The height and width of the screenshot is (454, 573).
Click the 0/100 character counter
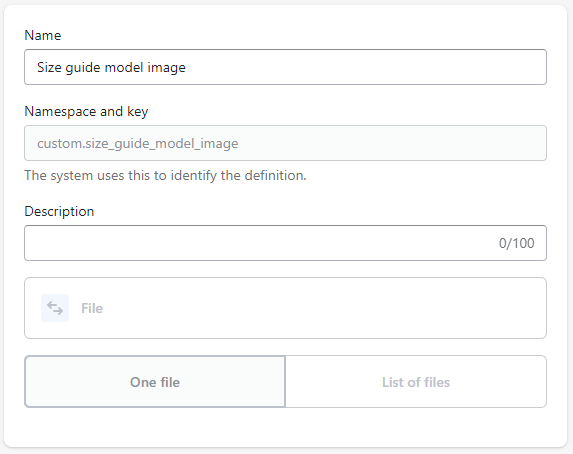tap(516, 243)
